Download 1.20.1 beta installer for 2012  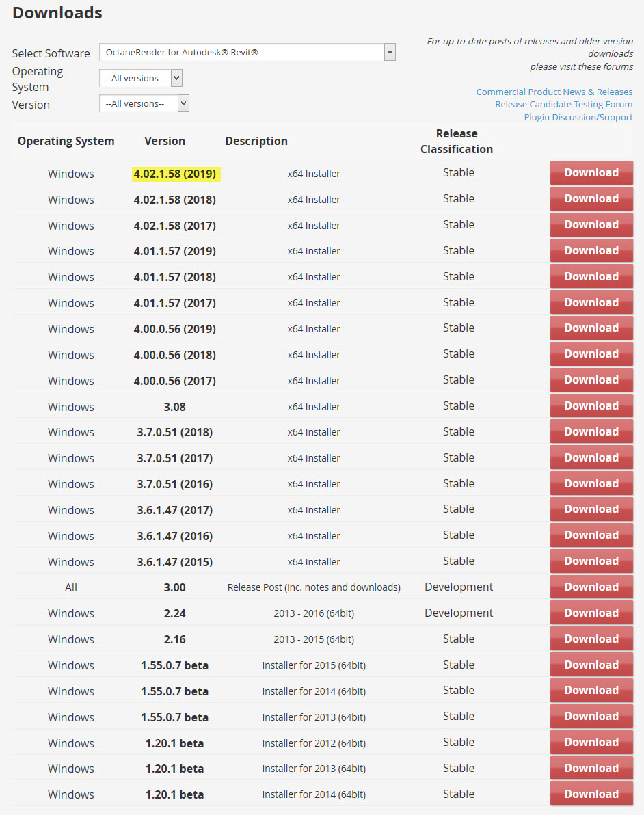click(x=591, y=743)
